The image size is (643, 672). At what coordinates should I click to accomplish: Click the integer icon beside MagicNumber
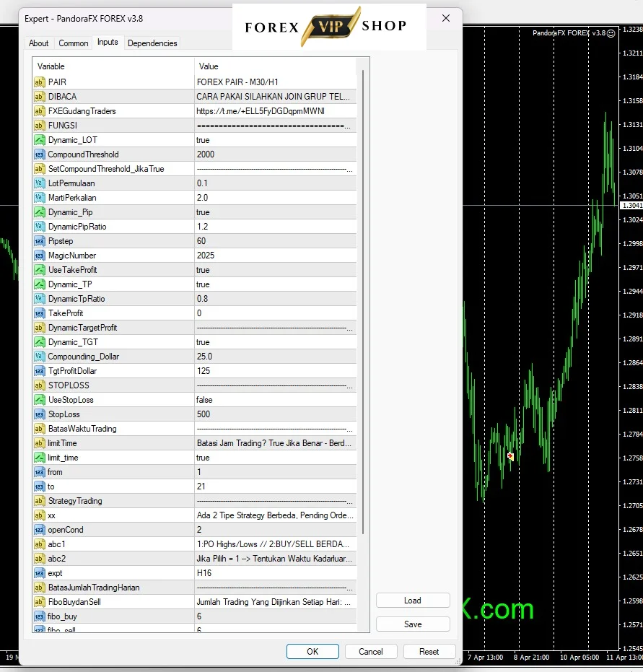tap(39, 256)
